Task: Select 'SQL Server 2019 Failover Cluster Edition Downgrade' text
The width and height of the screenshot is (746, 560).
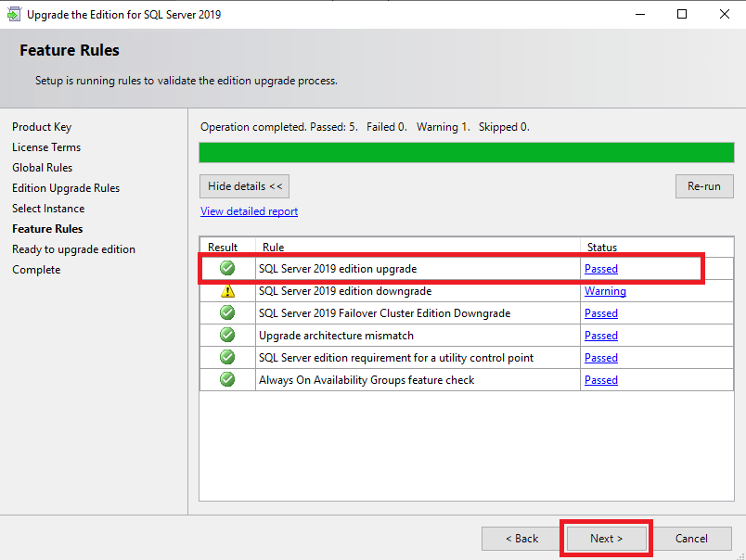Action: pyautogui.click(x=384, y=313)
